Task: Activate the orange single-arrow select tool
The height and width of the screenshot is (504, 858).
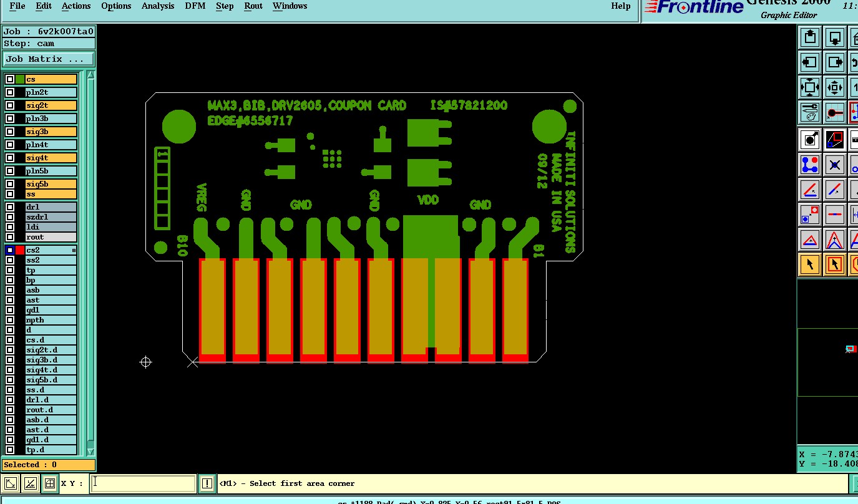Action: coord(810,264)
